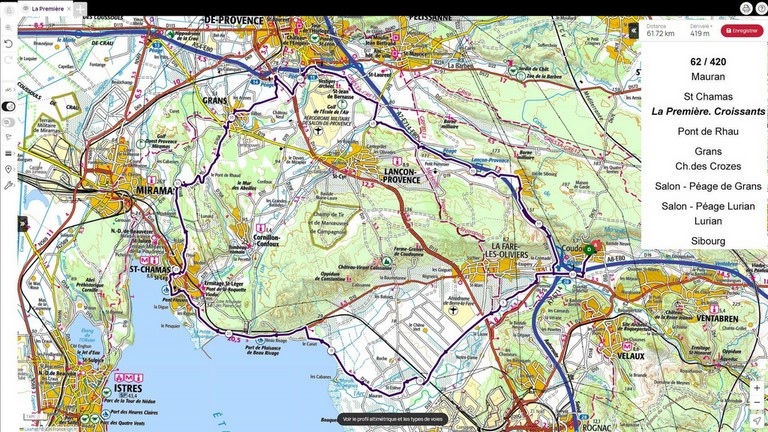Viewport: 768px width, 432px height.
Task: Click the flag waypoint icon
Action: coord(8,137)
